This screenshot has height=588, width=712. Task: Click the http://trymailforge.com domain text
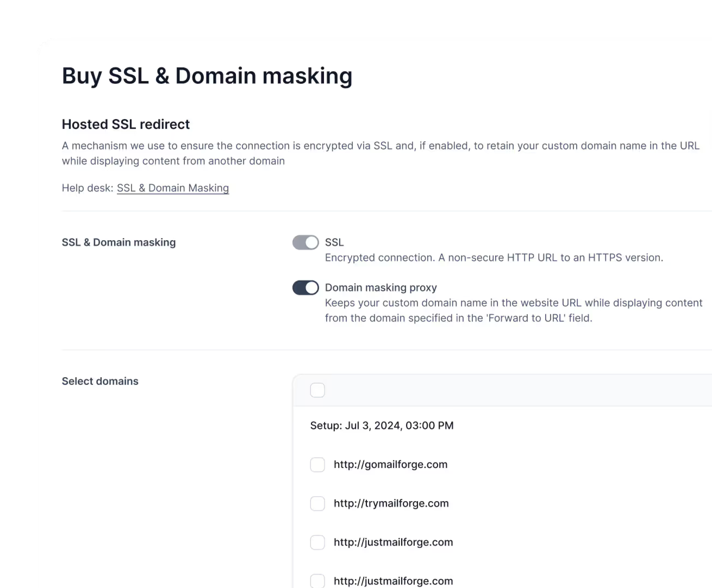point(391,503)
